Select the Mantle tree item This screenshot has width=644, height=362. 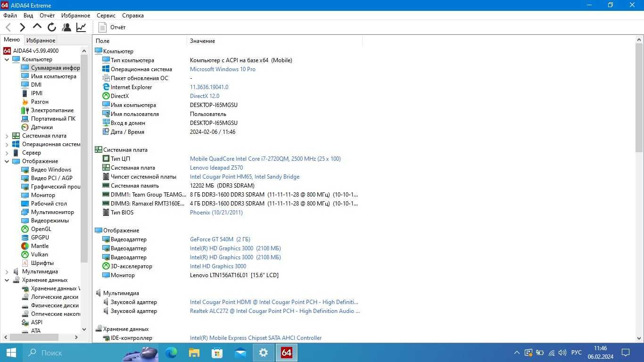(40, 246)
